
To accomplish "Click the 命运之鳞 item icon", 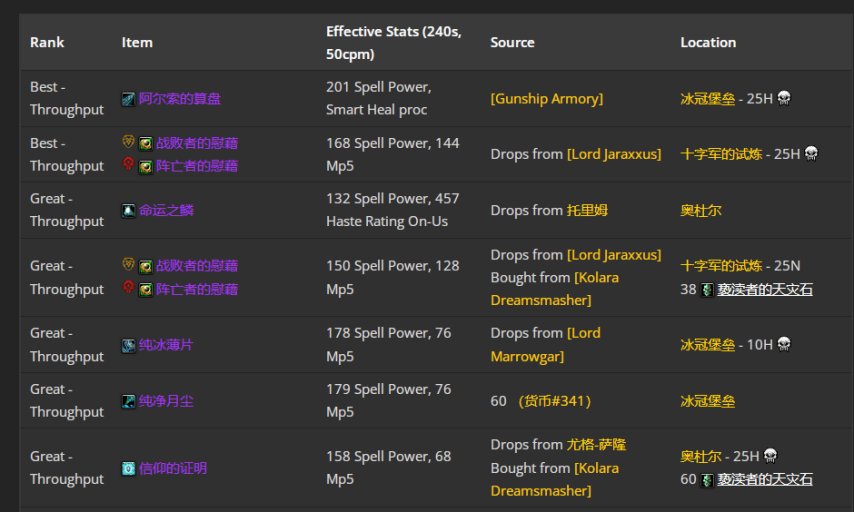I will [128, 211].
